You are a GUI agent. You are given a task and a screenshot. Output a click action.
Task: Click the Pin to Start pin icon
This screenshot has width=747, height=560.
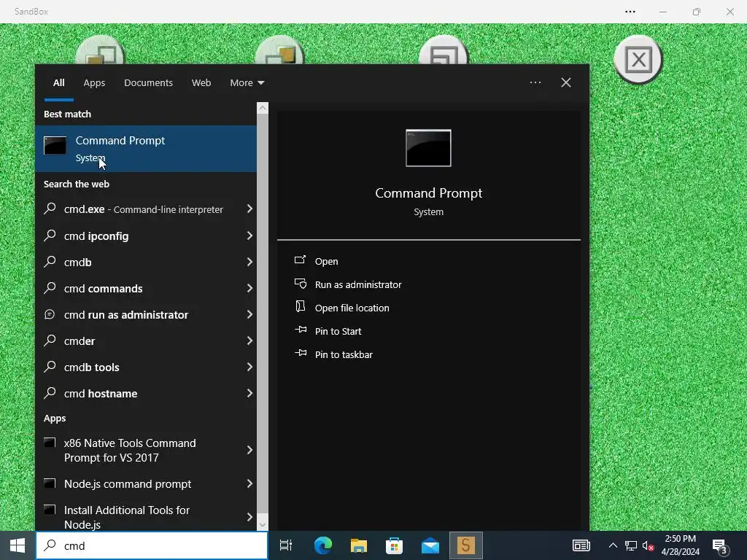click(301, 330)
